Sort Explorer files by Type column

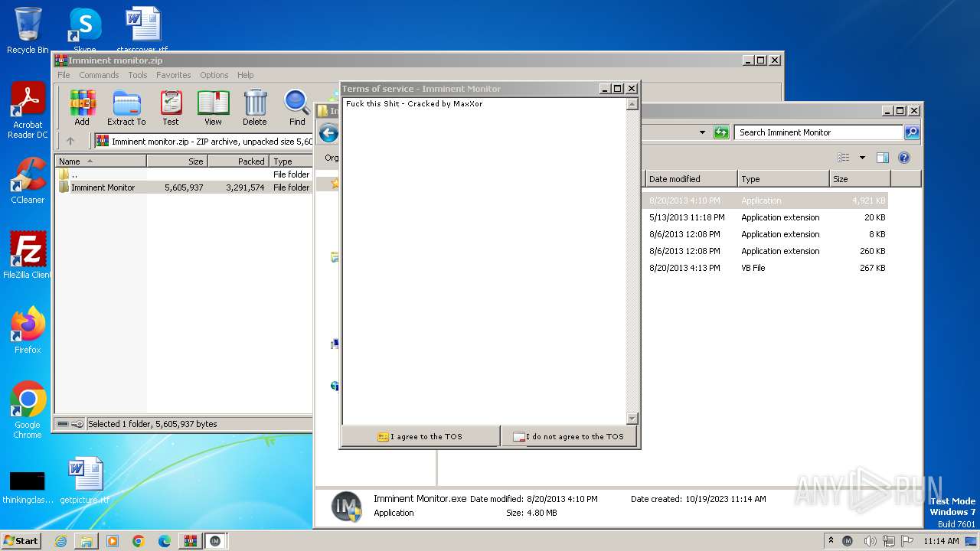click(783, 179)
